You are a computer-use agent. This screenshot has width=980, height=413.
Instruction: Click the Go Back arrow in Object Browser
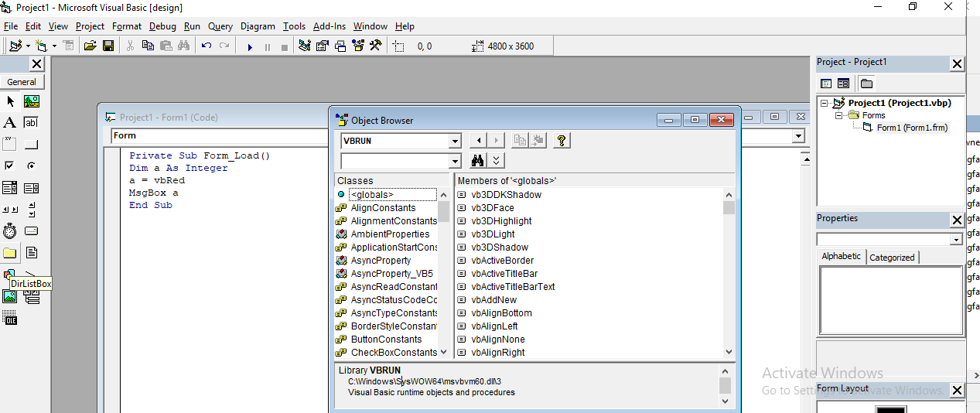pyautogui.click(x=480, y=140)
